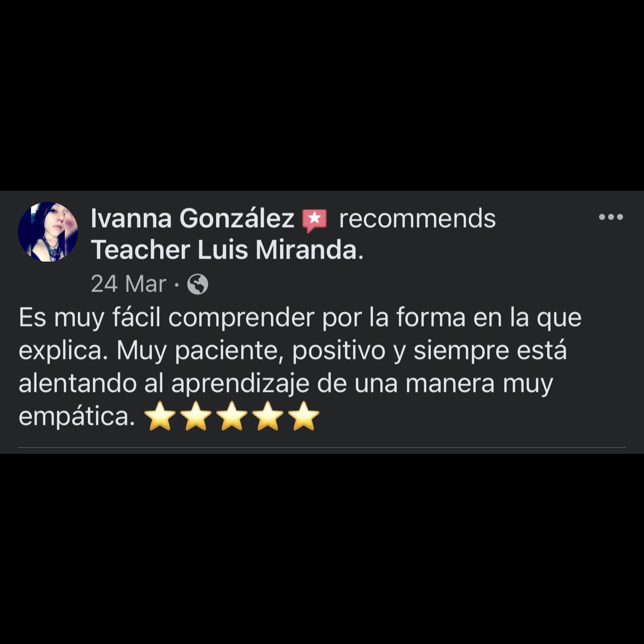Open Ivanna González's profile picture
644x644 pixels.
48,232
